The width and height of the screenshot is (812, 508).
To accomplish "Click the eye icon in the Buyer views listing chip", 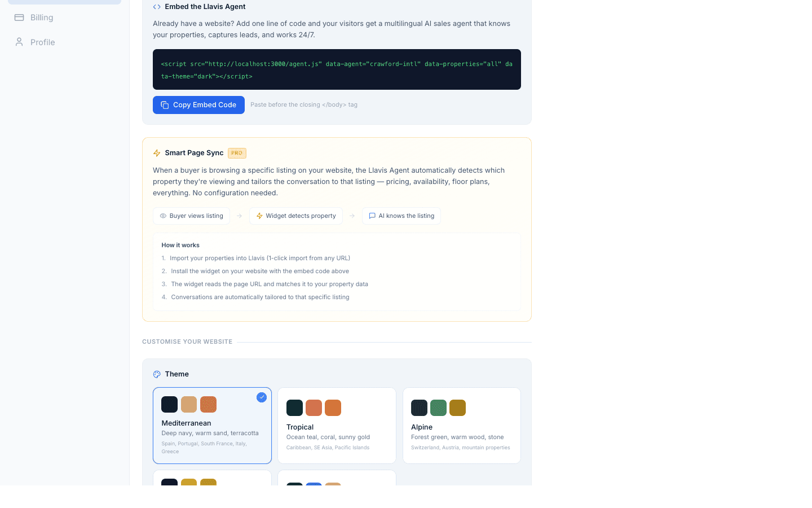I will 164,216.
